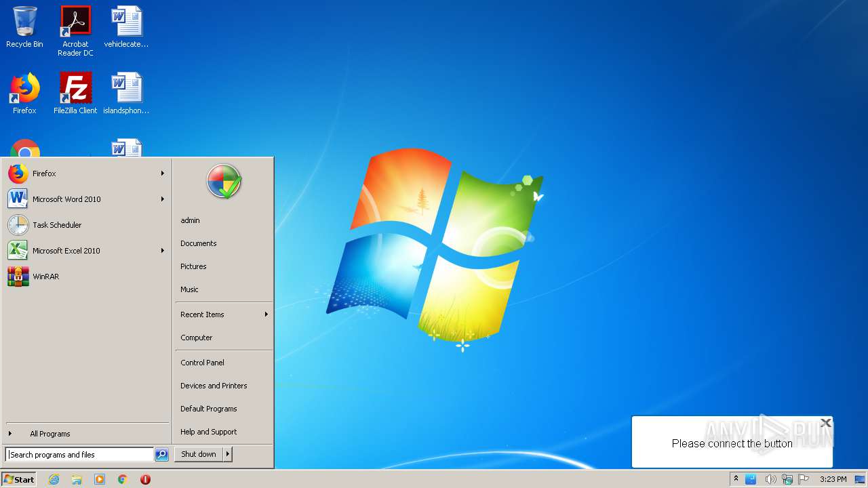Expand the Microsoft Excel 2010 jump list arrow
868x488 pixels.
(x=163, y=251)
